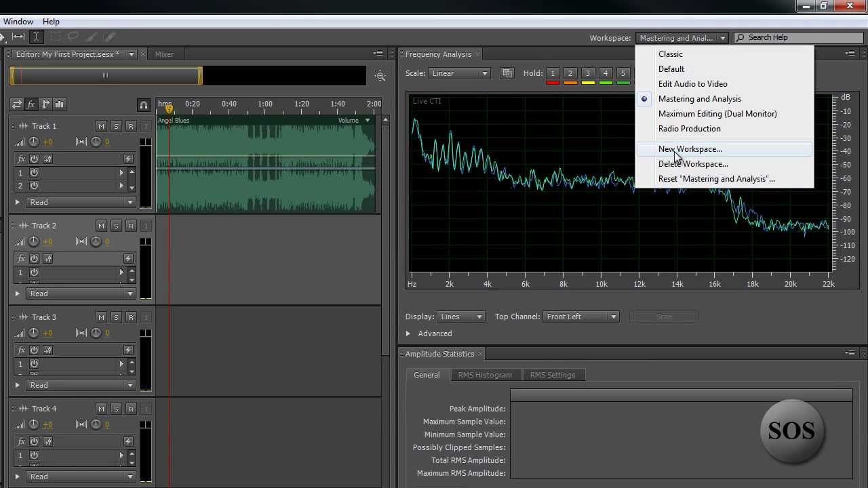Image resolution: width=868 pixels, height=488 pixels.
Task: Show the Effects (fx) track section
Action: point(31,104)
